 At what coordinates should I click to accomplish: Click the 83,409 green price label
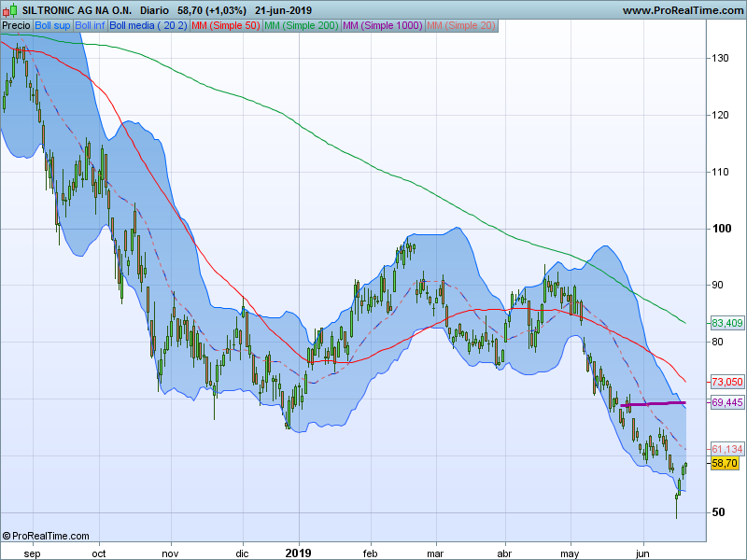[727, 323]
